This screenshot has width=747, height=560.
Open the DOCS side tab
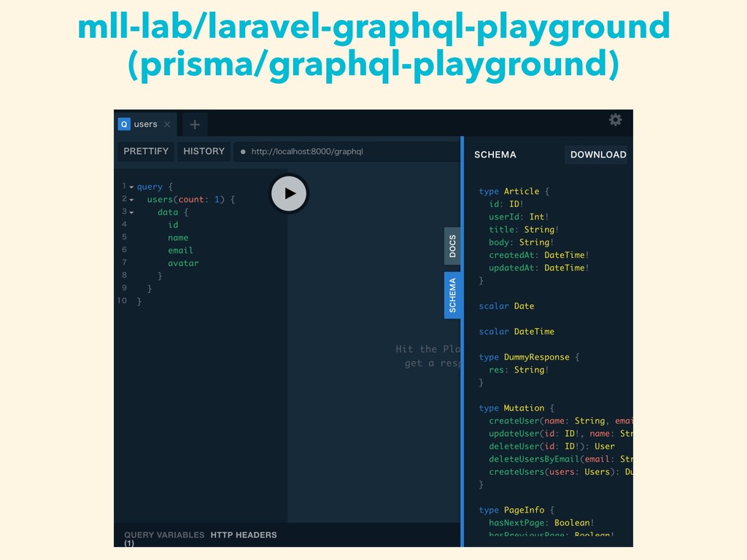click(452, 246)
